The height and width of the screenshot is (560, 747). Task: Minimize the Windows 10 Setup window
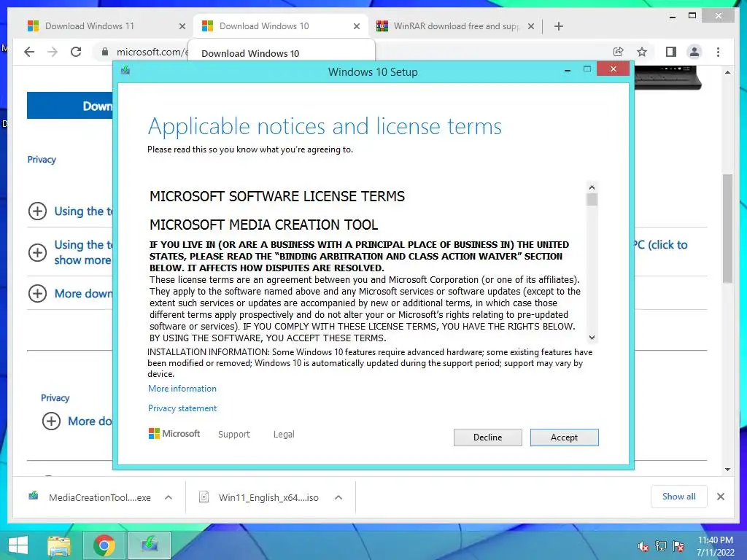(568, 71)
